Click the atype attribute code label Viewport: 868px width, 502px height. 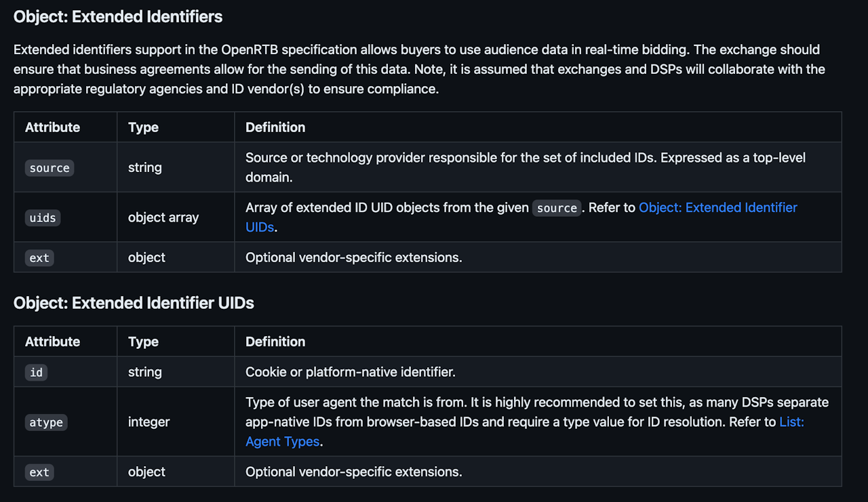pyautogui.click(x=46, y=423)
